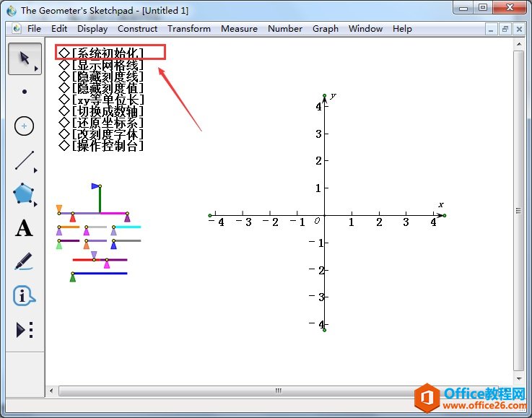The height and width of the screenshot is (418, 532).
Task: Click the horizontal scrollbar thumb
Action: 278,391
